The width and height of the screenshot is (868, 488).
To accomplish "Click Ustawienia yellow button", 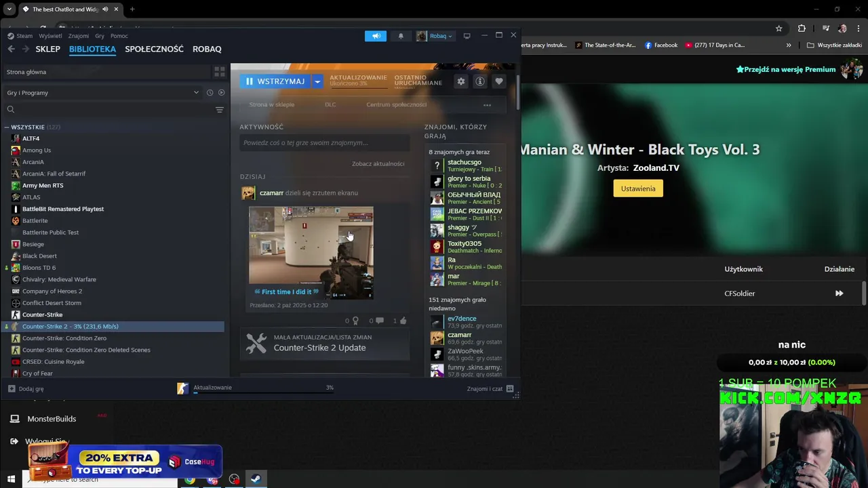I will pyautogui.click(x=638, y=188).
